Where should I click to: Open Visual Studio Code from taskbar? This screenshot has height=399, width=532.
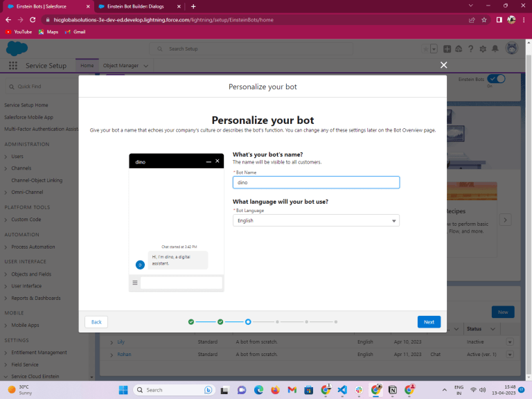pyautogui.click(x=342, y=390)
